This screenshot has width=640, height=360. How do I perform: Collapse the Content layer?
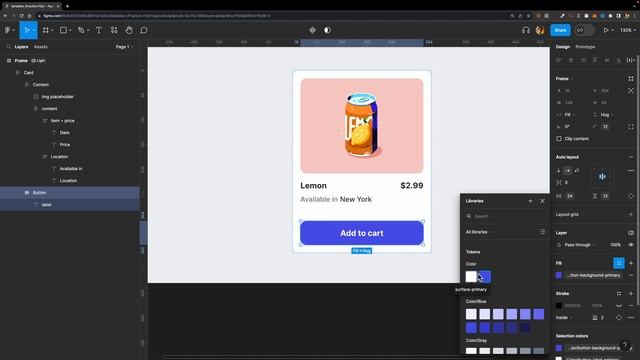tap(27, 84)
